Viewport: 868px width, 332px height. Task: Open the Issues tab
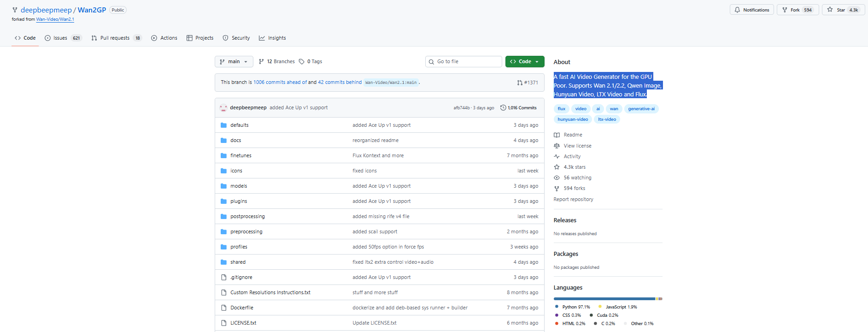60,38
